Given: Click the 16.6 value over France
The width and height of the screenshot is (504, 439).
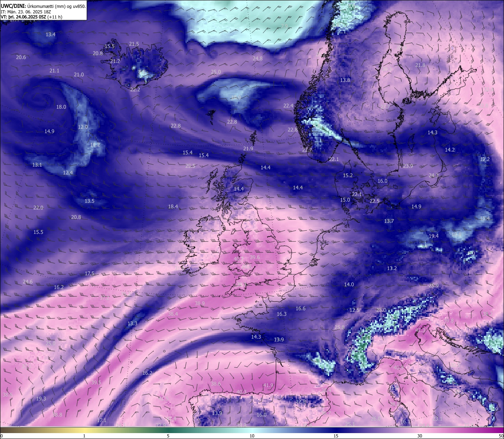Looking at the screenshot, I should tap(300, 309).
